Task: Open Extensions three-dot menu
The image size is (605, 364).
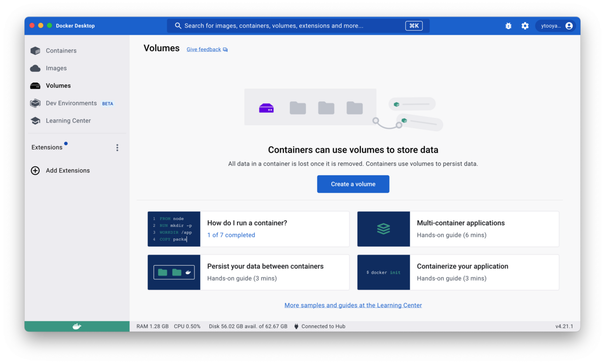Action: point(117,148)
